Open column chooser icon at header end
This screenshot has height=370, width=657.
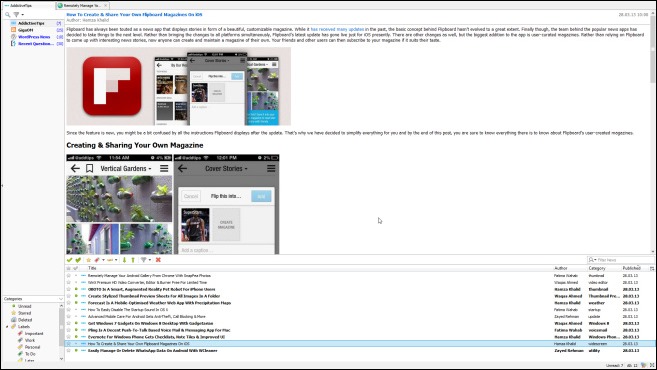tap(652, 268)
